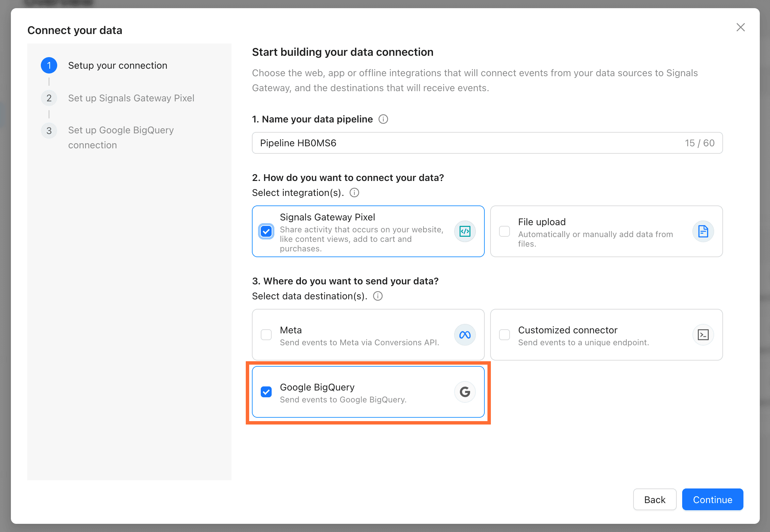Screen dimensions: 770x532
Task: Click the info icon beside Select data destination(s)
Action: [x=378, y=296]
